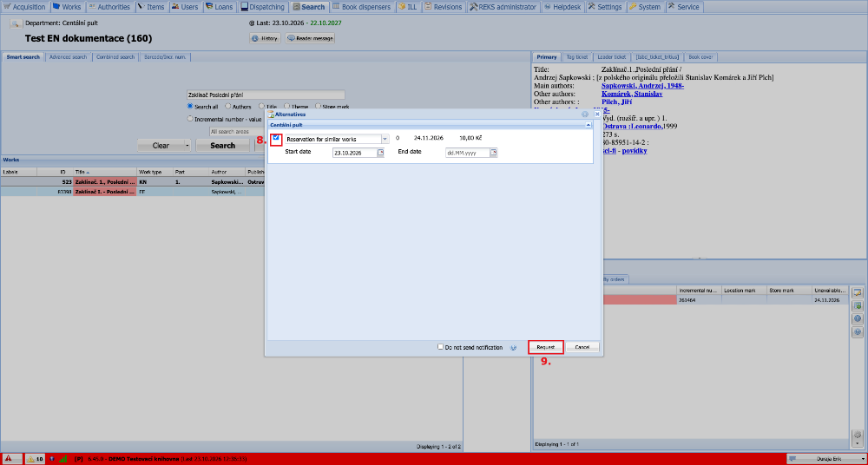Select the Search all radio button
This screenshot has height=465, width=868.
[x=190, y=107]
